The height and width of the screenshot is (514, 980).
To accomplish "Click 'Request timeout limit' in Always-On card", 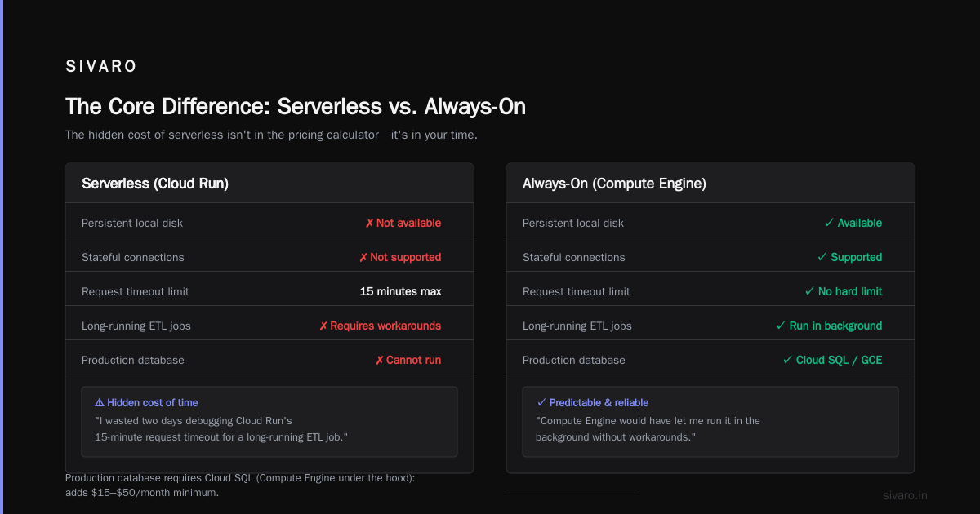I will point(576,291).
